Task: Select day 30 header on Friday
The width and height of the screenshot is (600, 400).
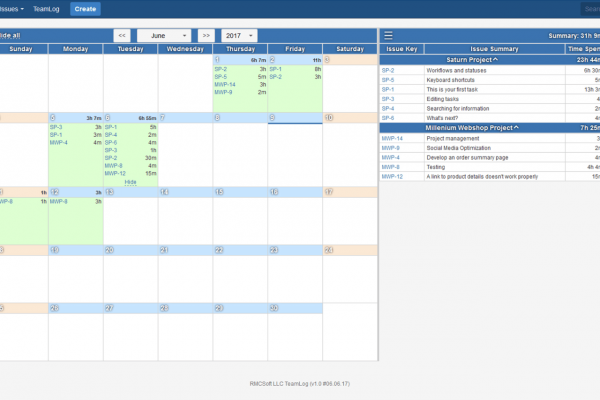Action: point(295,308)
